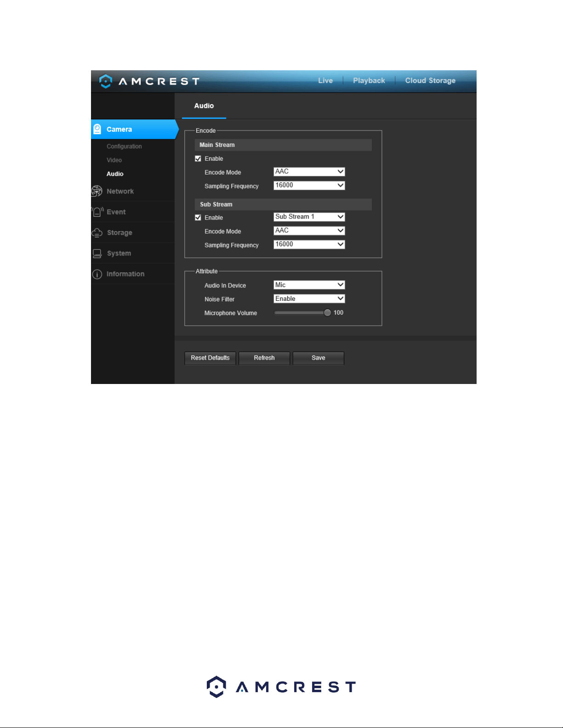Click the Information circle icon

97,274
